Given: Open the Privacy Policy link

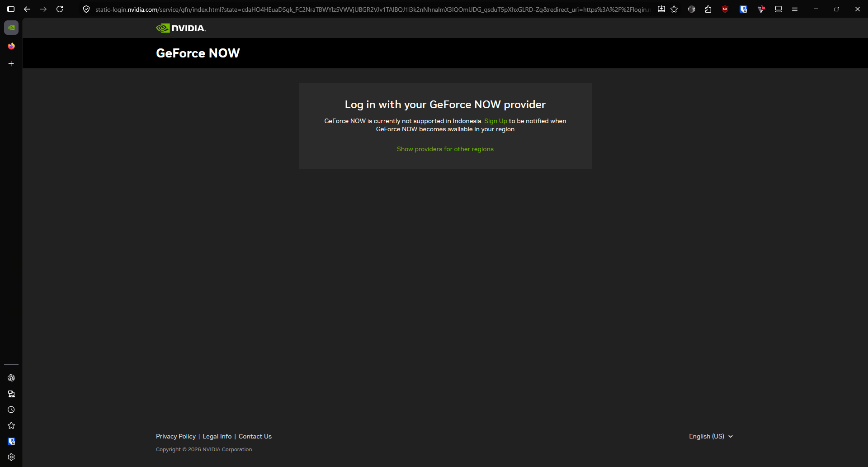Looking at the screenshot, I should click(x=176, y=436).
